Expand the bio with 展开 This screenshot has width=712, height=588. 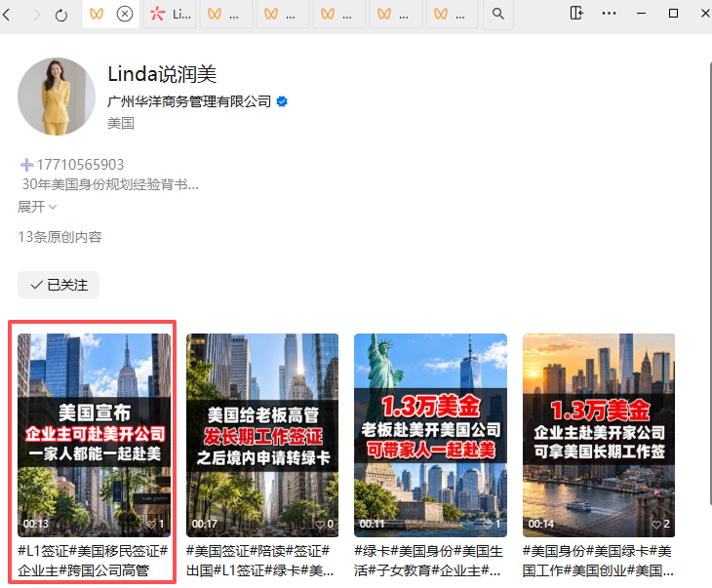tap(37, 207)
